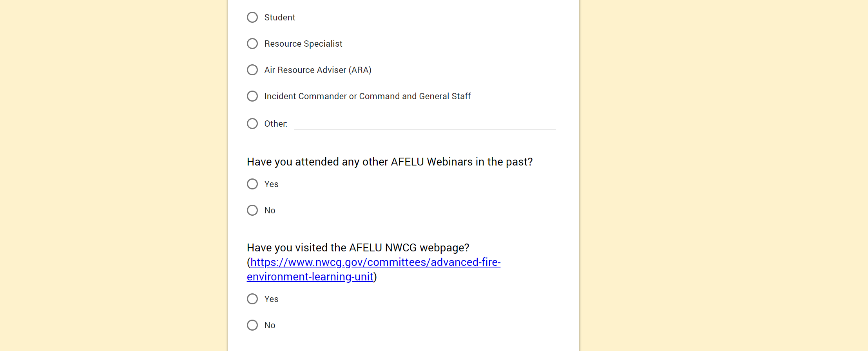Click "Have you visited the AFELU NWCG webpage?" heading
This screenshot has height=351, width=868.
(358, 247)
